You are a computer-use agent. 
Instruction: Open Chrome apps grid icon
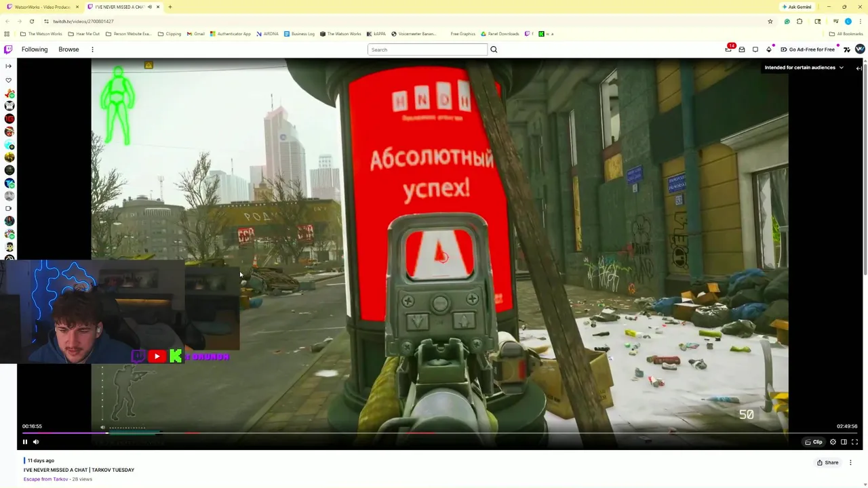(x=7, y=34)
